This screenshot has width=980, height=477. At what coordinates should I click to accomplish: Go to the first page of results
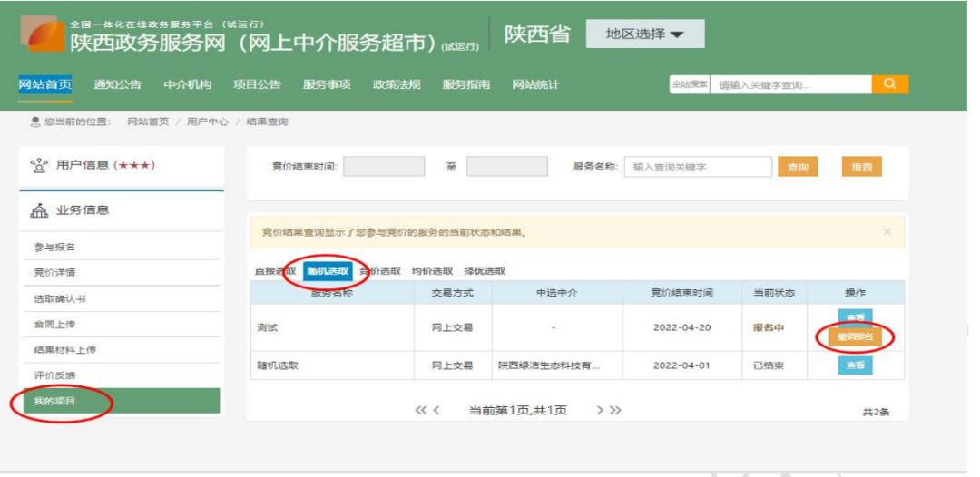pyautogui.click(x=421, y=410)
